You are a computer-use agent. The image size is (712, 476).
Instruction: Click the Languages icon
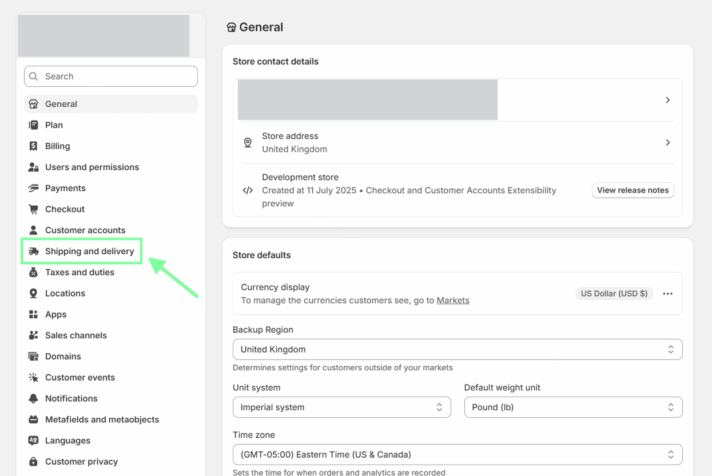[33, 441]
